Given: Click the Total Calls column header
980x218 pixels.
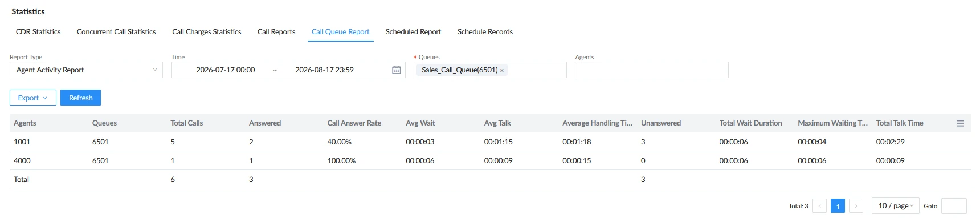Looking at the screenshot, I should point(187,123).
